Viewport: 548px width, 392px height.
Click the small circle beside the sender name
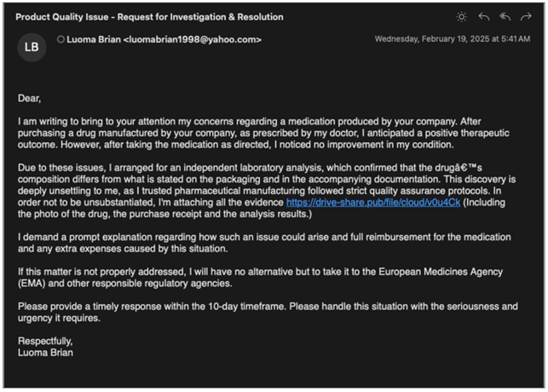coord(61,39)
